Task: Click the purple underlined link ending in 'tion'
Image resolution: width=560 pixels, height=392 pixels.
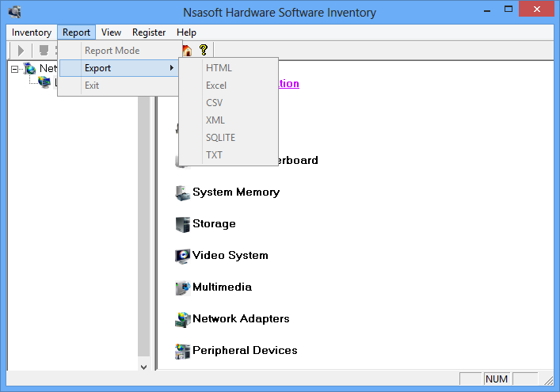Action: click(x=288, y=83)
